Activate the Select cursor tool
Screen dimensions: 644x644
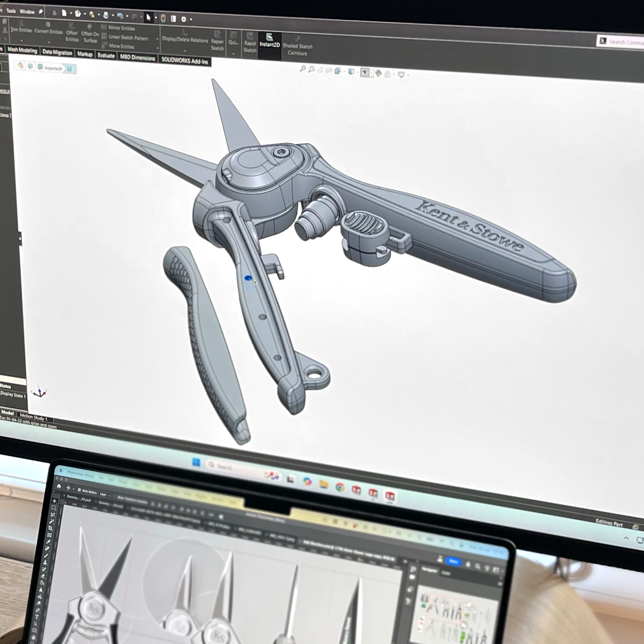coord(149,17)
